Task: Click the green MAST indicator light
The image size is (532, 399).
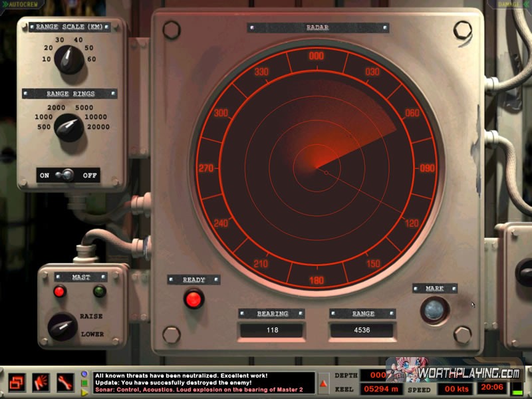Action: coord(100,291)
